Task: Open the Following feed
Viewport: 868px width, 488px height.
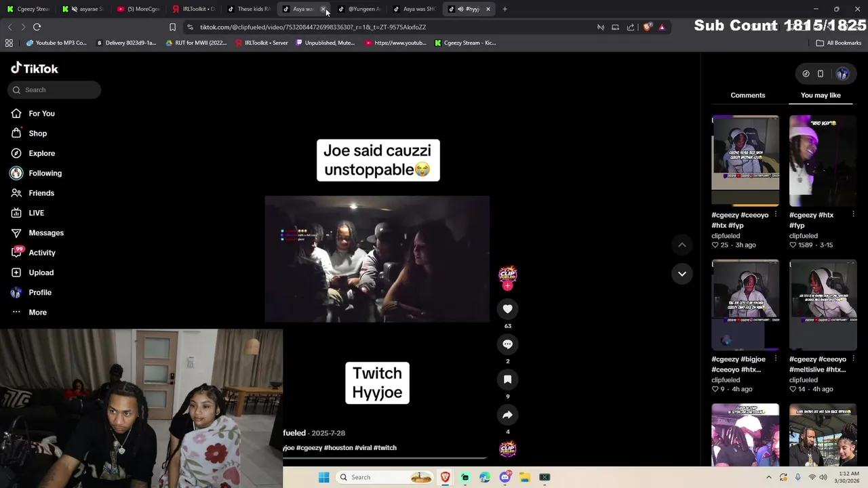Action: click(x=45, y=173)
